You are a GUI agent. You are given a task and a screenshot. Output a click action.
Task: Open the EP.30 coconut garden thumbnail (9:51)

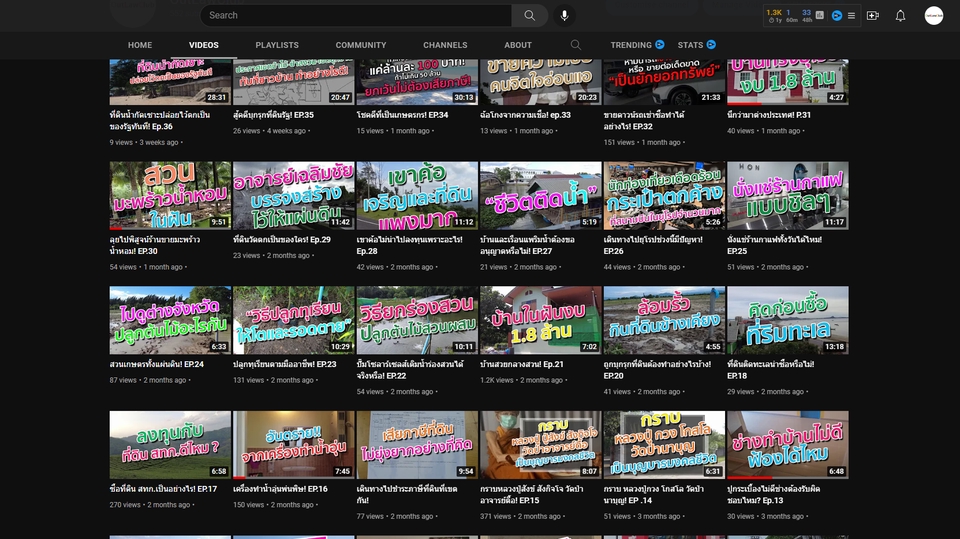[x=170, y=195]
